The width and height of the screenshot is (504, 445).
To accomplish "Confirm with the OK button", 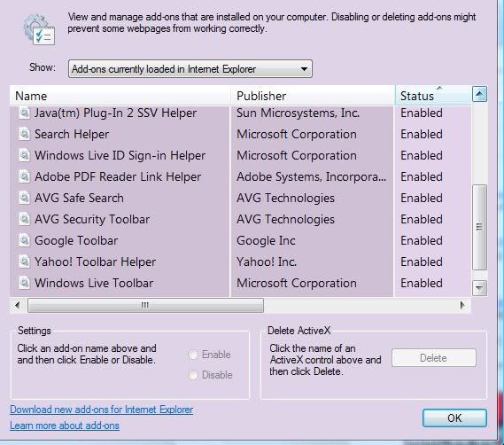I will 454,418.
